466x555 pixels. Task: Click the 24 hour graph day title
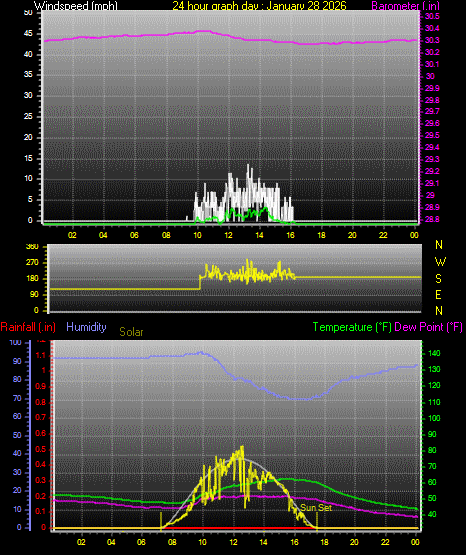point(259,5)
